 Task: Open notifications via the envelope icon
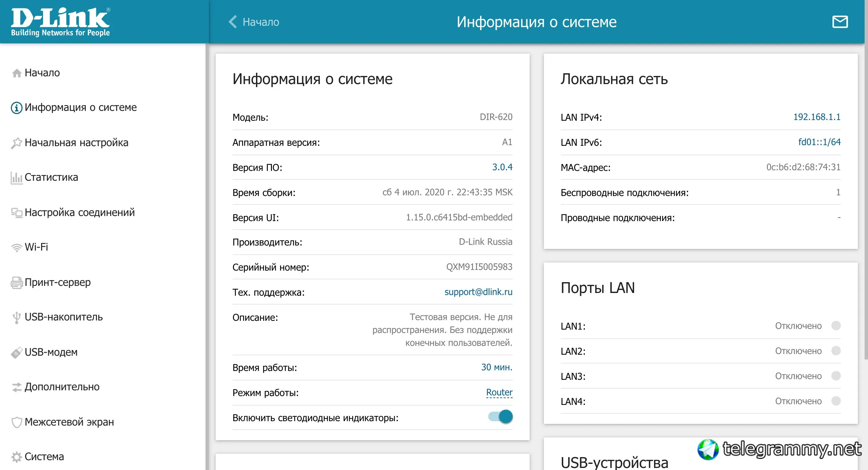[840, 22]
